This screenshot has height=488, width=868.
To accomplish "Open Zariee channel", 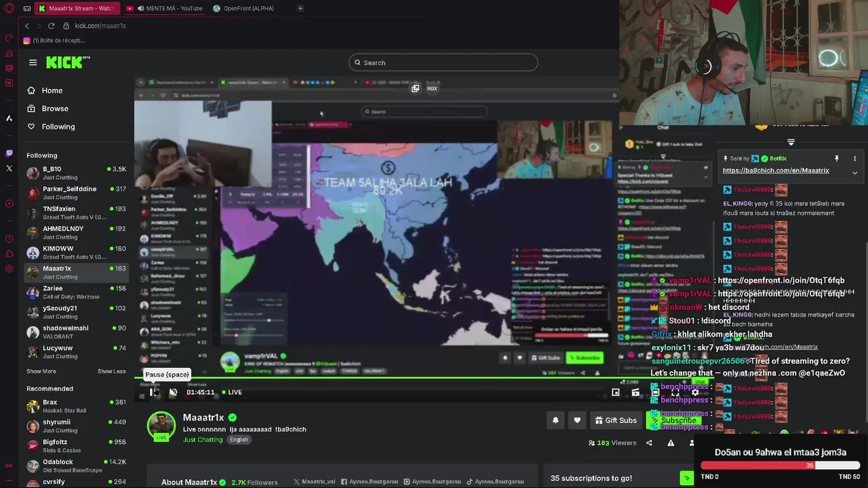I will (76, 292).
